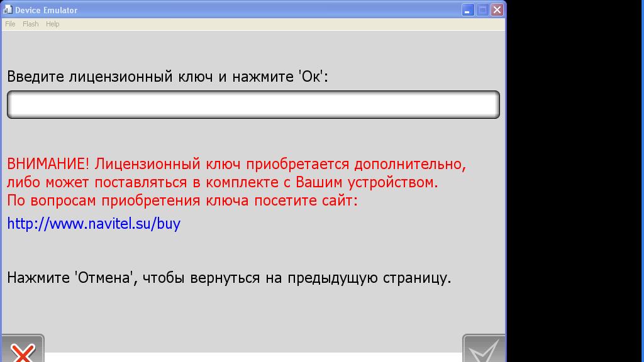
Task: Click the black area beside the emulator window
Action: pos(575,189)
